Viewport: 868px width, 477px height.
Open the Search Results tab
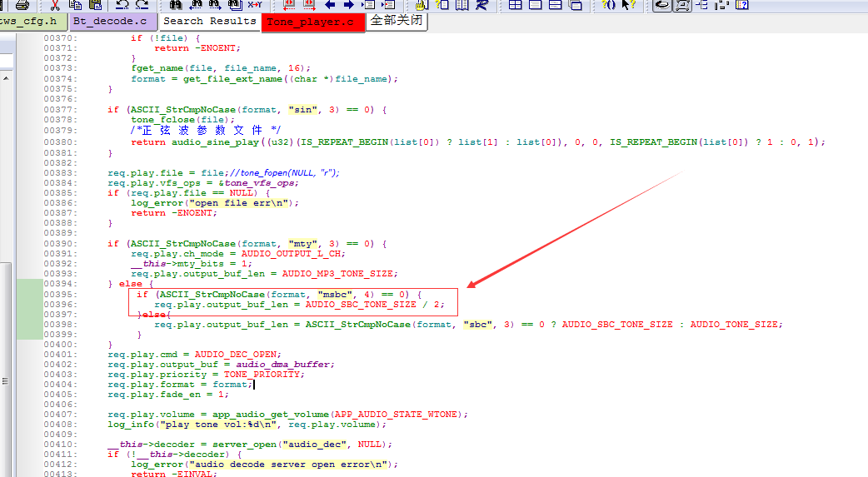(210, 22)
